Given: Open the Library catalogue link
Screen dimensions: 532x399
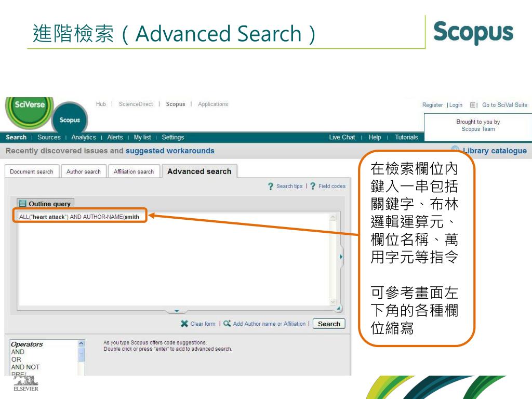Looking at the screenshot, I should [495, 151].
